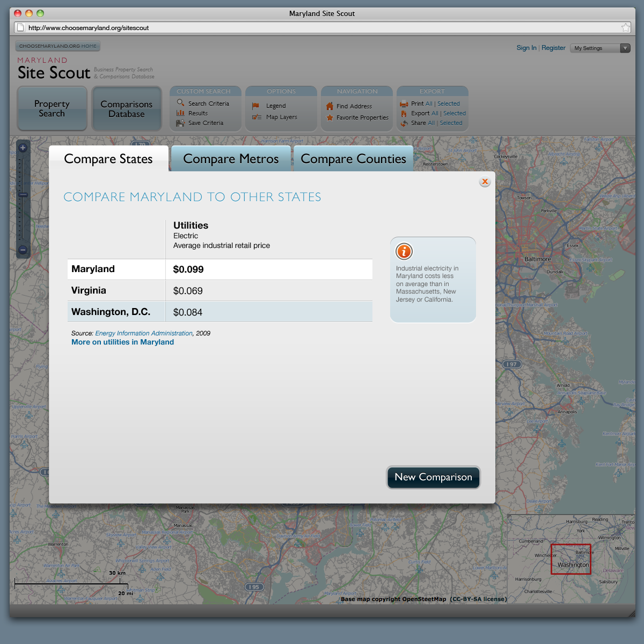Click the Site Scout logo title

54,72
